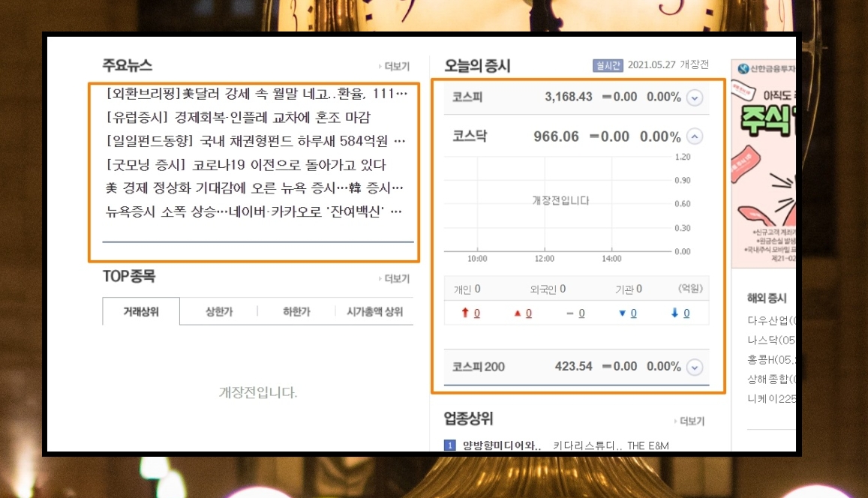The image size is (868, 498).
Task: Open the 홍콩H overseas index row
Action: coord(771,360)
